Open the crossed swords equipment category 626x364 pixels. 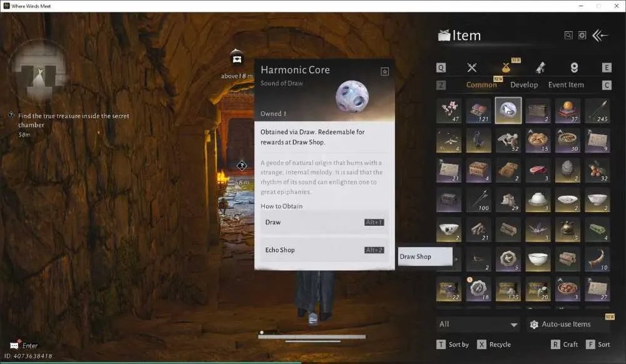coord(472,68)
